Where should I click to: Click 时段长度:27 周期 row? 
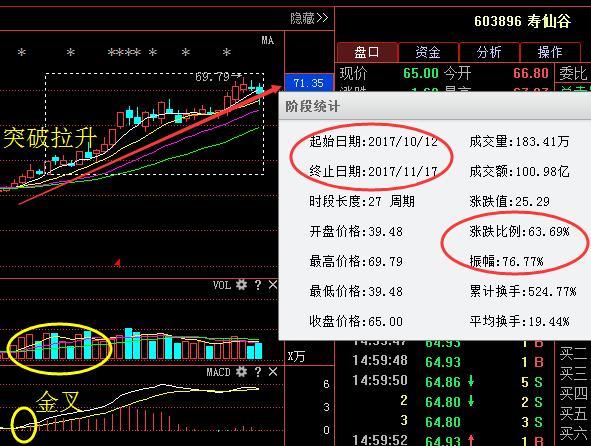[362, 201]
